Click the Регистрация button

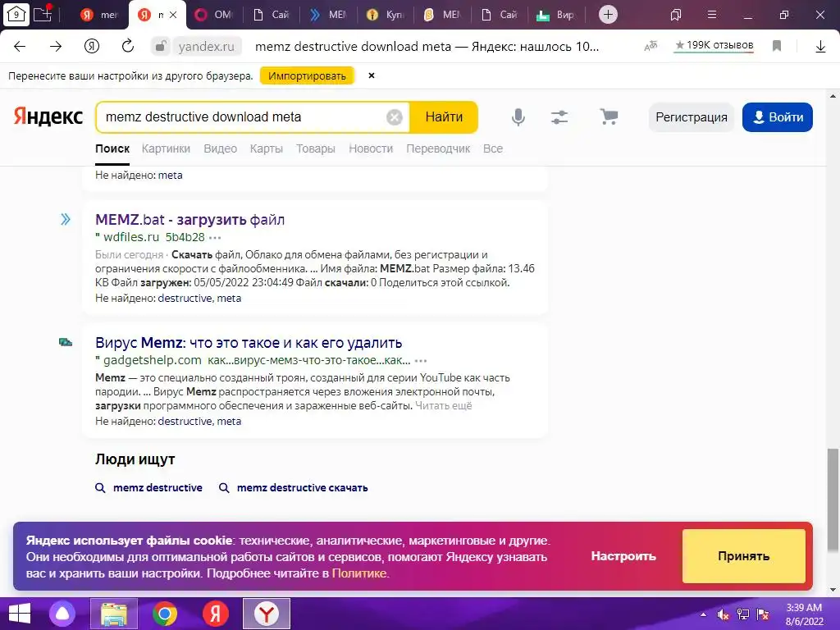click(x=691, y=117)
